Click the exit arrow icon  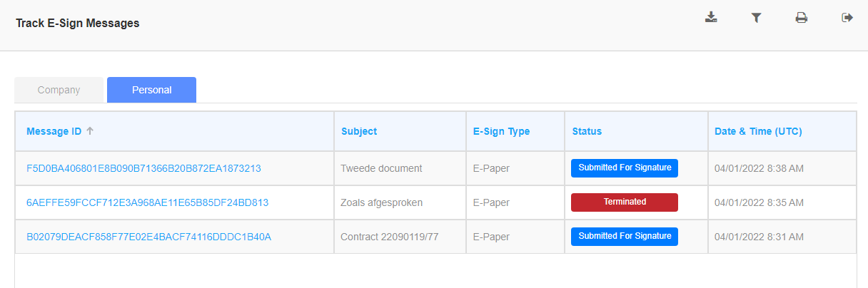coord(847,18)
